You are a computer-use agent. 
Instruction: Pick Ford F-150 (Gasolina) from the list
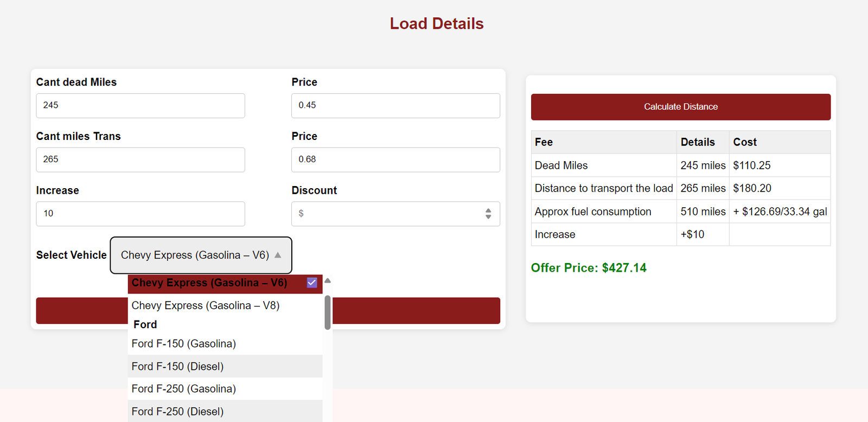click(184, 343)
